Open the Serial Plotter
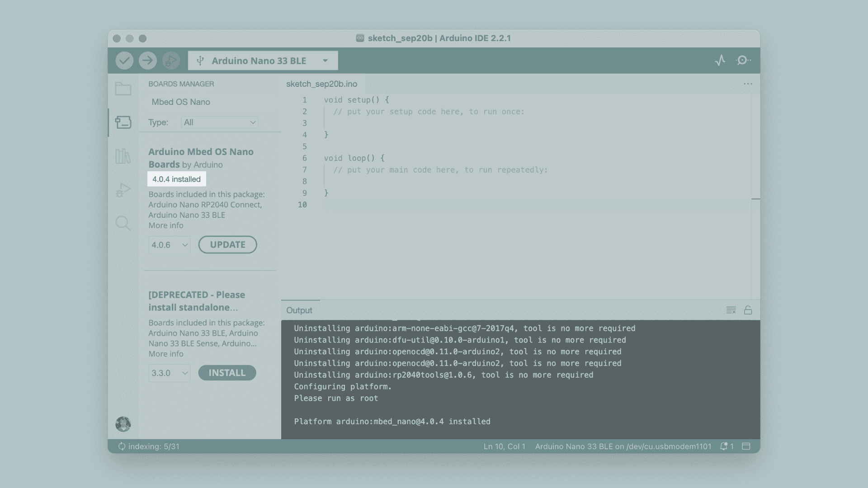Viewport: 868px width, 488px height. coord(720,61)
